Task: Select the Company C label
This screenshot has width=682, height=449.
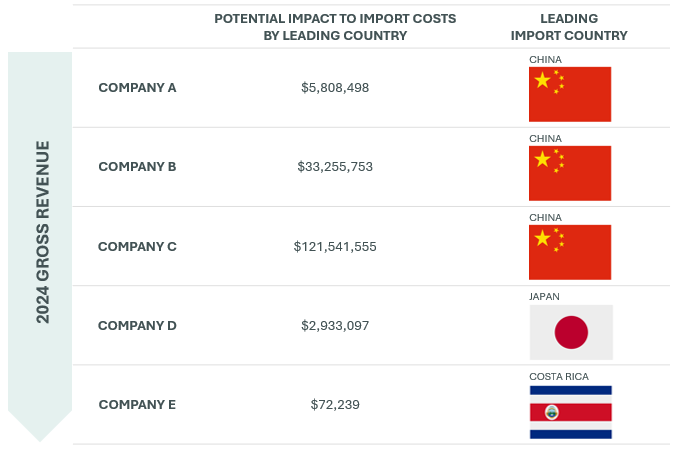Action: pyautogui.click(x=137, y=246)
